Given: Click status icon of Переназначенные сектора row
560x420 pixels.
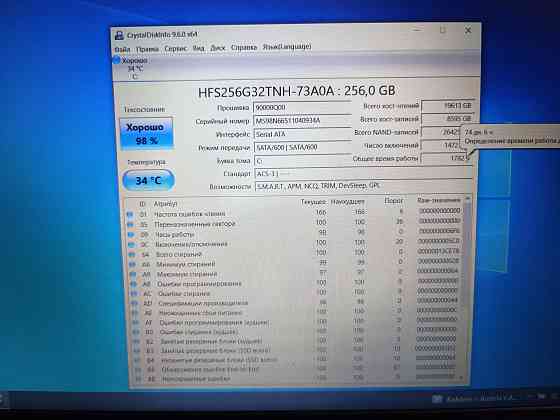Looking at the screenshot, I should click(x=131, y=225).
